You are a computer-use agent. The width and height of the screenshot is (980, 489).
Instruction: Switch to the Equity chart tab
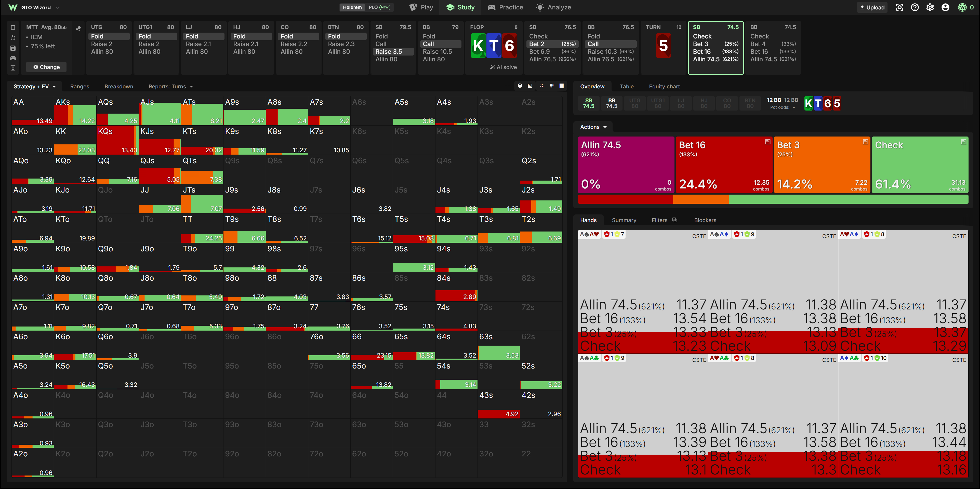point(664,86)
